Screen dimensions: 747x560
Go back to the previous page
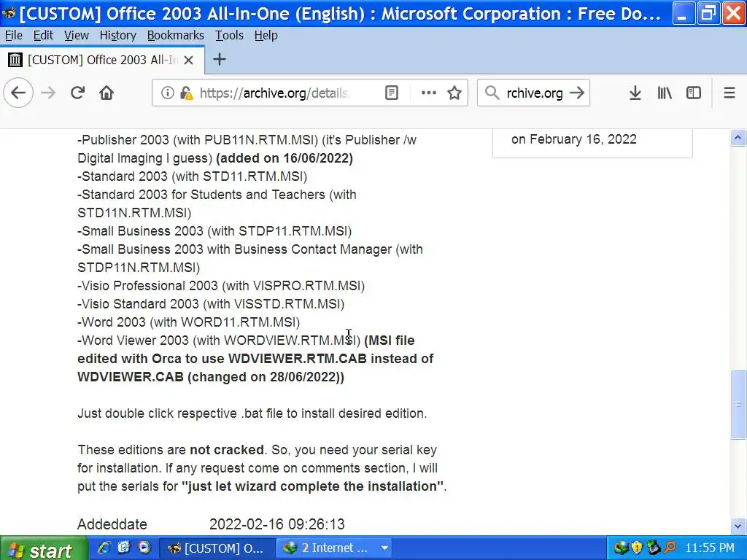18,93
